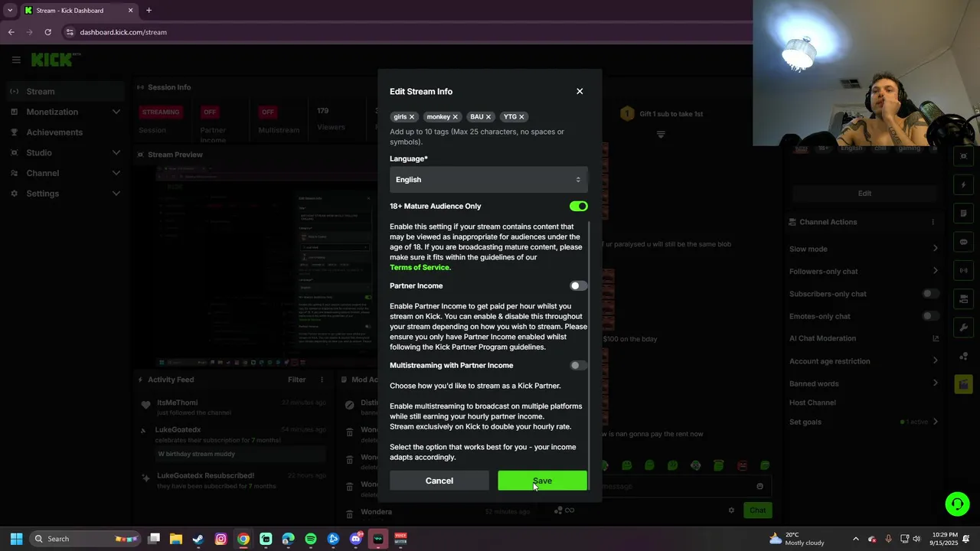Image resolution: width=980 pixels, height=551 pixels.
Task: Enable the Partner Income toggle
Action: pyautogui.click(x=578, y=285)
